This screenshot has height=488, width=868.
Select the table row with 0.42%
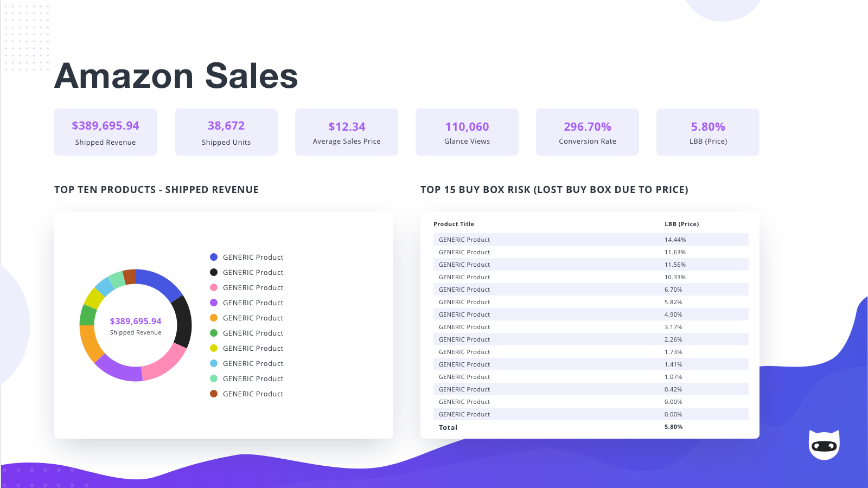click(591, 389)
